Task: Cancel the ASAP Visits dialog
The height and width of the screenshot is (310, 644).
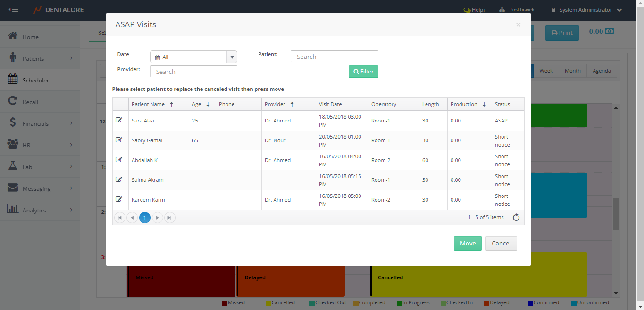Action: point(501,244)
